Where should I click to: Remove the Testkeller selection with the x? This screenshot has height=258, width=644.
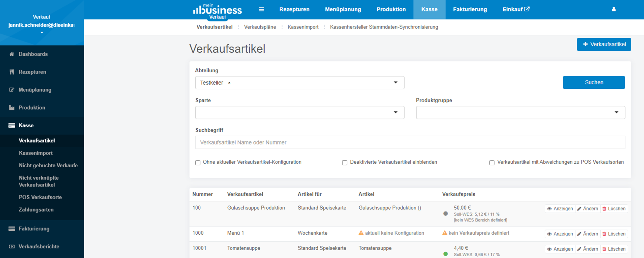pyautogui.click(x=229, y=83)
